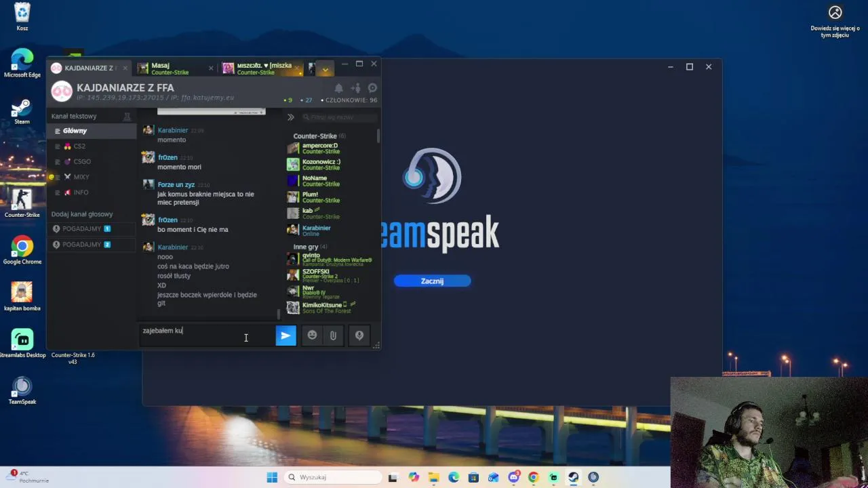Select the Główny text channel
The width and height of the screenshot is (868, 488).
coord(92,131)
